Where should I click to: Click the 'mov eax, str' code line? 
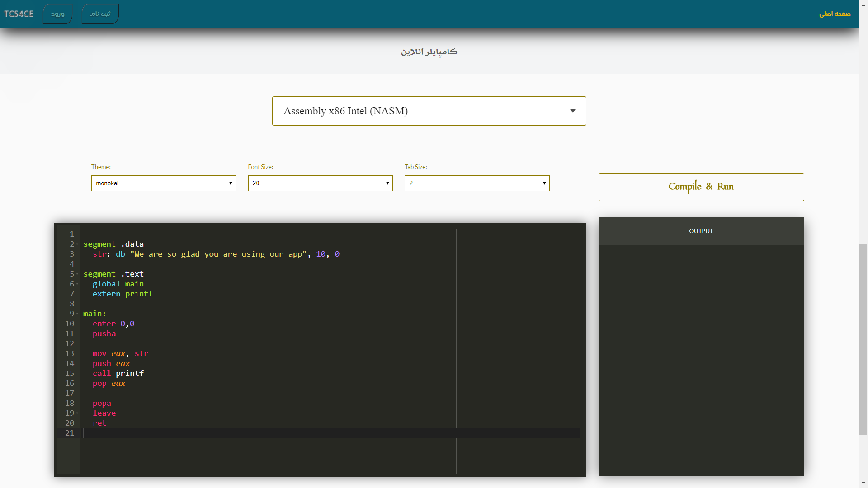[x=120, y=353]
